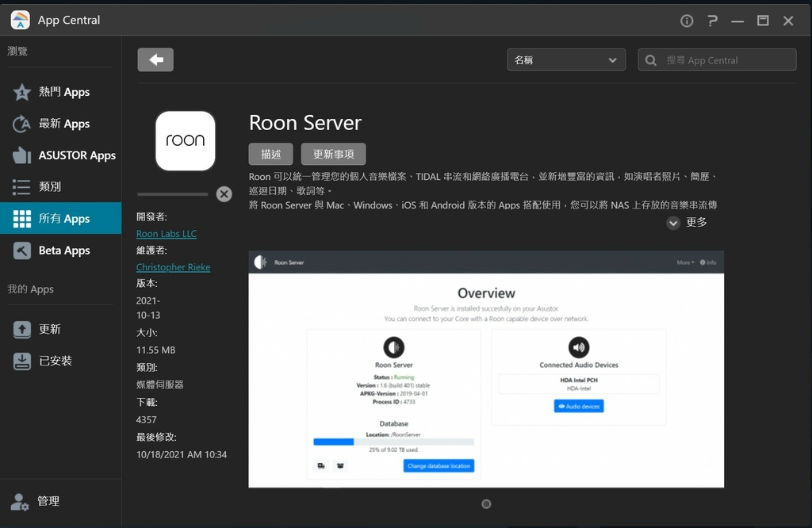Switch to the 描述 tab
Viewport: 812px width, 528px height.
[271, 155]
